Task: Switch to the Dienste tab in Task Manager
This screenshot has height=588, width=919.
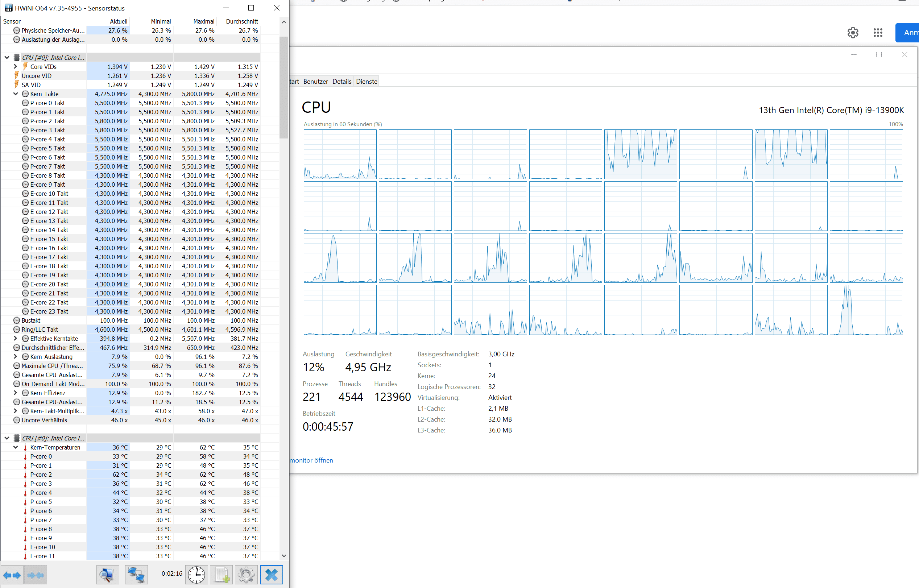Action: (x=367, y=81)
